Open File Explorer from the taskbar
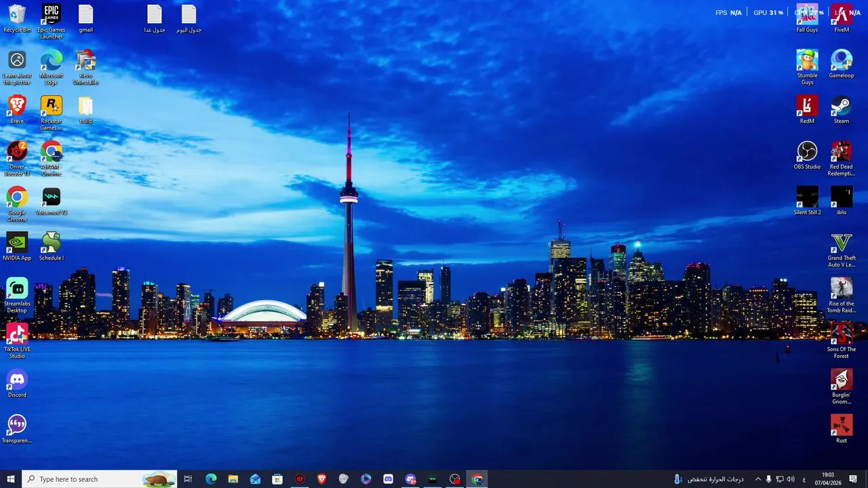This screenshot has height=488, width=868. (x=233, y=479)
